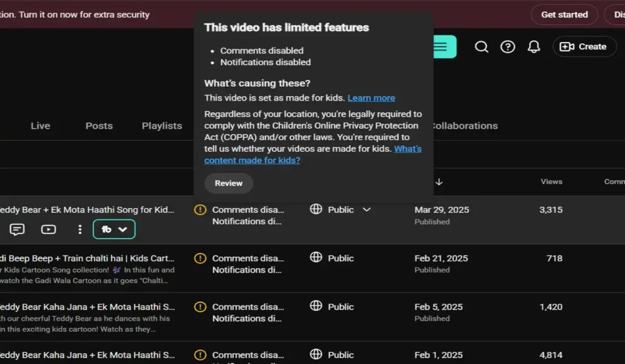Image resolution: width=625 pixels, height=364 pixels.
Task: Click warning icon on Feb 21 video restrictions
Action: [200, 258]
